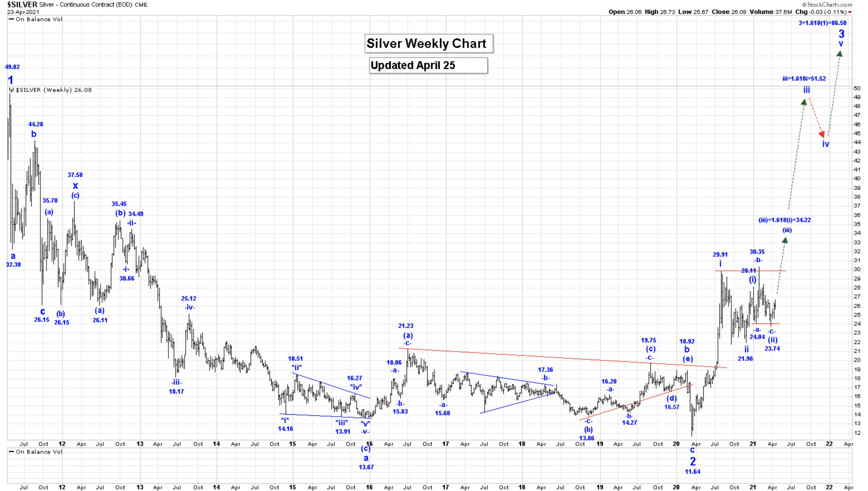Click the green arrowhead beneath the (iii) label
This screenshot has height=491, width=868.
(x=785, y=240)
